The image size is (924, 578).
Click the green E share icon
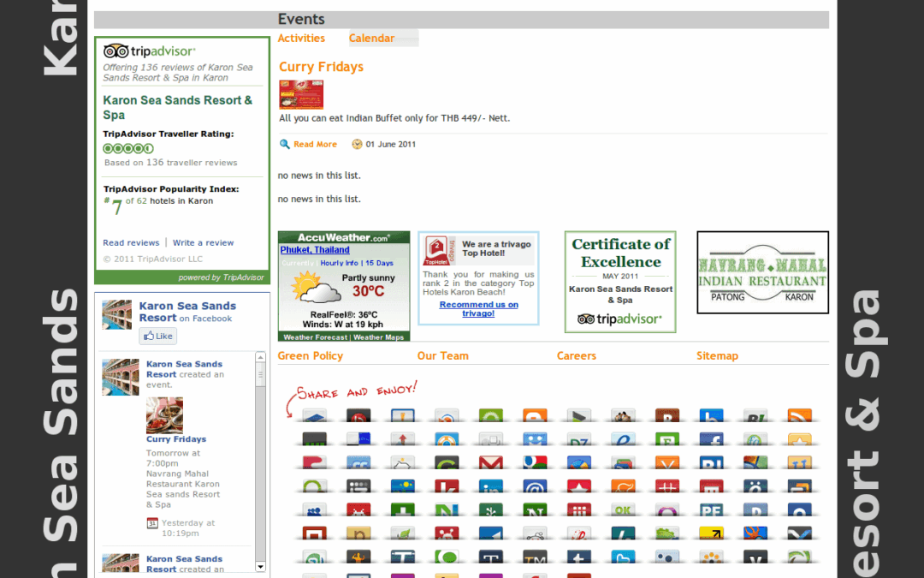[x=667, y=439]
